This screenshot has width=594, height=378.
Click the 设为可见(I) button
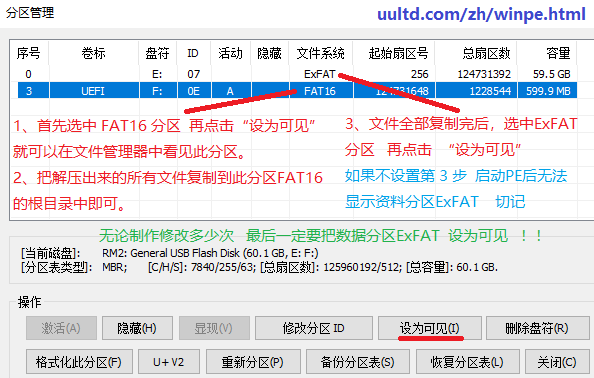(430, 328)
